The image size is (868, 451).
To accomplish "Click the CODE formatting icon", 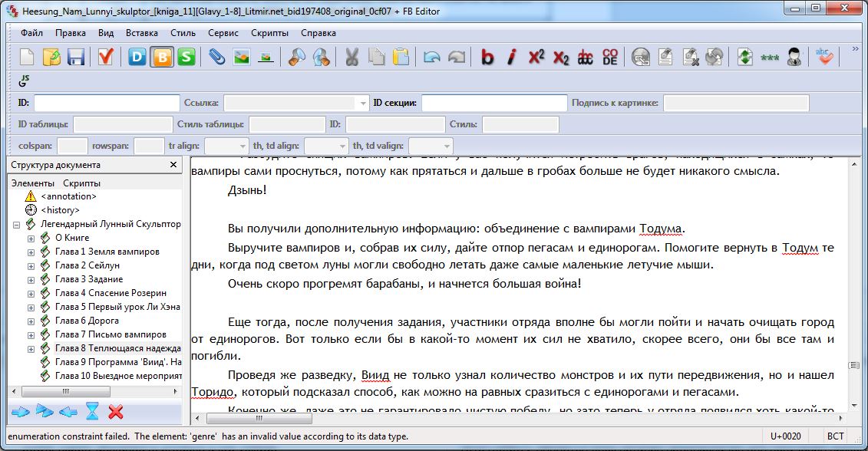I will [609, 57].
